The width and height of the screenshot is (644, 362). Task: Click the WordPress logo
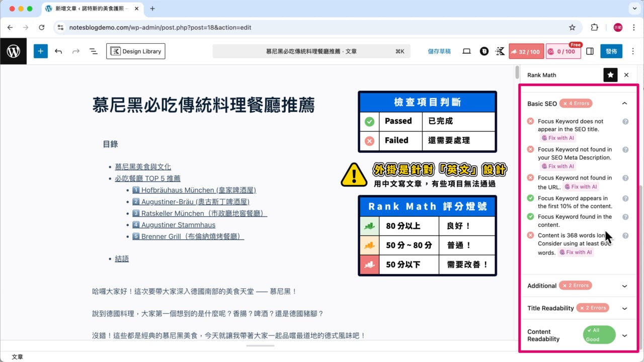point(14,51)
